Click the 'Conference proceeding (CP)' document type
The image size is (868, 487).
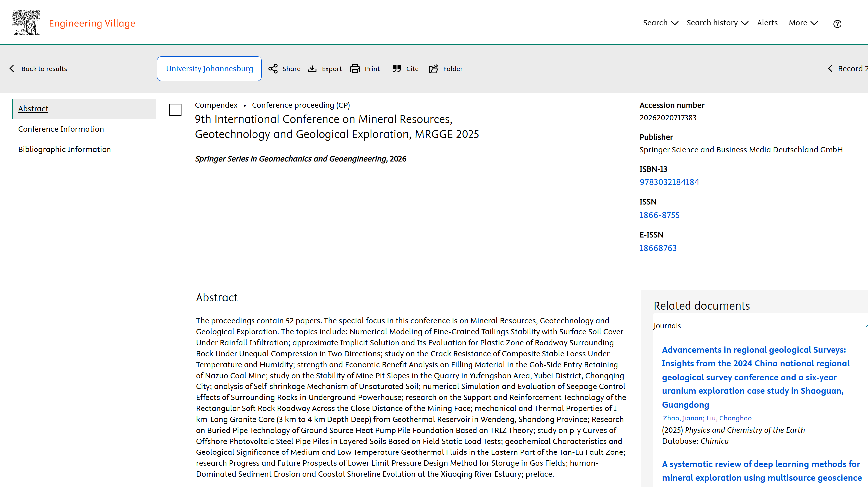(301, 105)
